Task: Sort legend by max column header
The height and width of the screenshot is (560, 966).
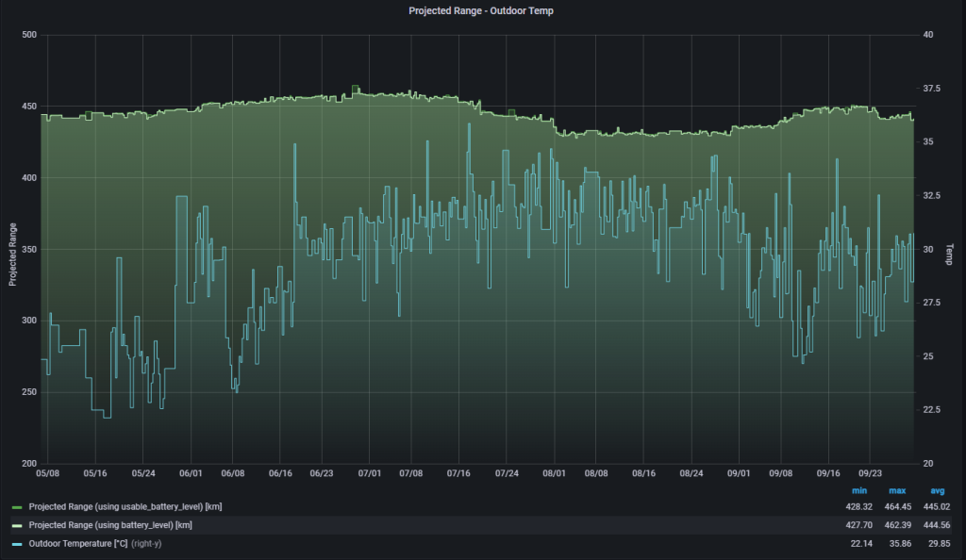Action: 896,490
